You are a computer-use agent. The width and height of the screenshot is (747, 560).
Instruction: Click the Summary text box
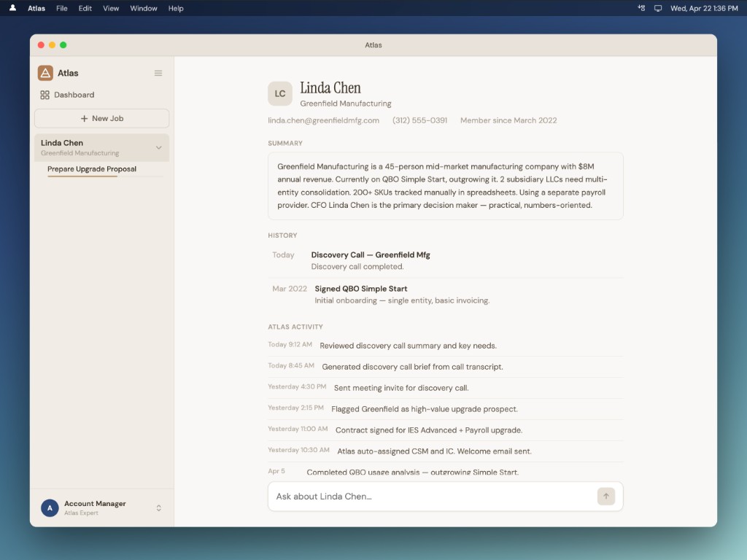pyautogui.click(x=446, y=186)
